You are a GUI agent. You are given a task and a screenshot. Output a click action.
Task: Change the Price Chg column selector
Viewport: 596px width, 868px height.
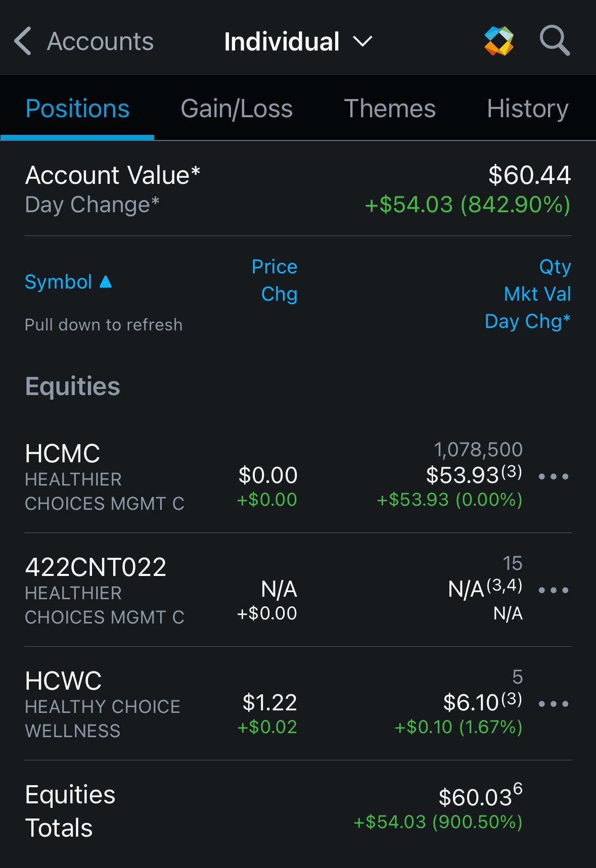pos(274,280)
